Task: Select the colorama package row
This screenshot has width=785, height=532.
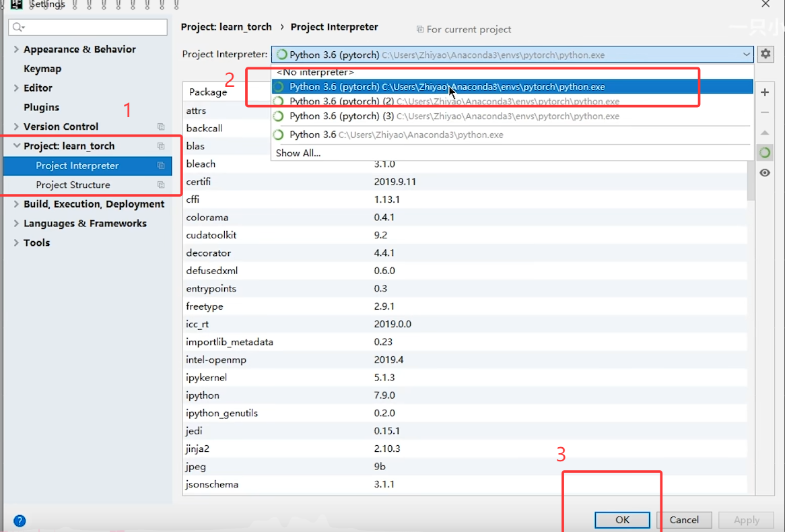Action: (465, 218)
